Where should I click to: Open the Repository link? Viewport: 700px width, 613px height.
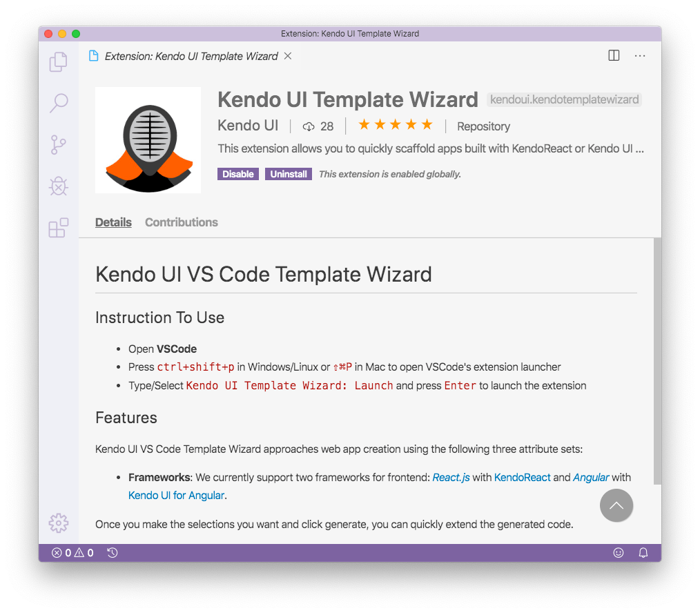click(483, 126)
